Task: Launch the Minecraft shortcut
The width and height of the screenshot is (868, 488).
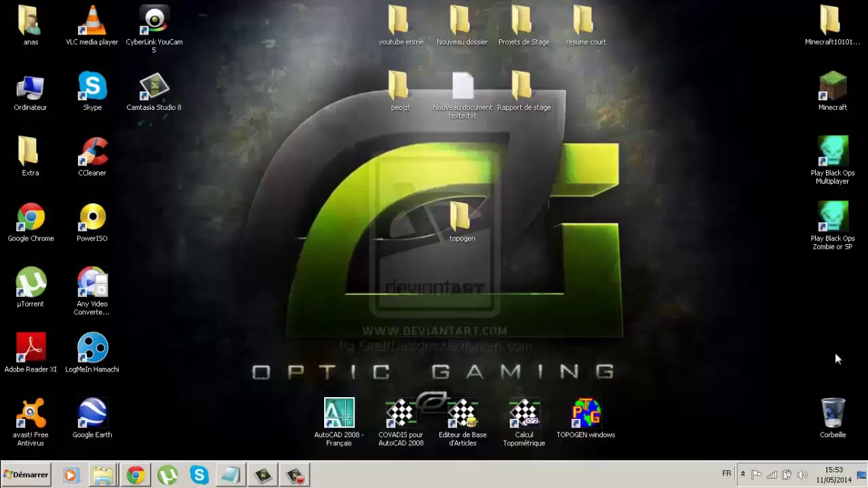Action: click(x=833, y=91)
